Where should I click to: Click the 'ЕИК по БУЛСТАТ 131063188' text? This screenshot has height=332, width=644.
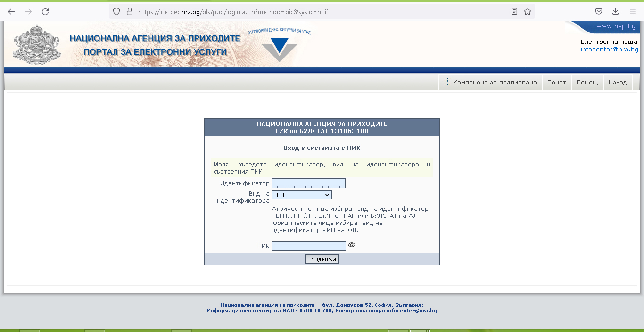click(x=322, y=131)
